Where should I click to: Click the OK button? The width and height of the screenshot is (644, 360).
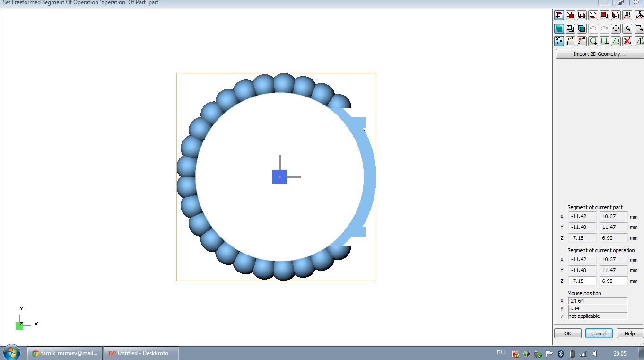tap(567, 334)
